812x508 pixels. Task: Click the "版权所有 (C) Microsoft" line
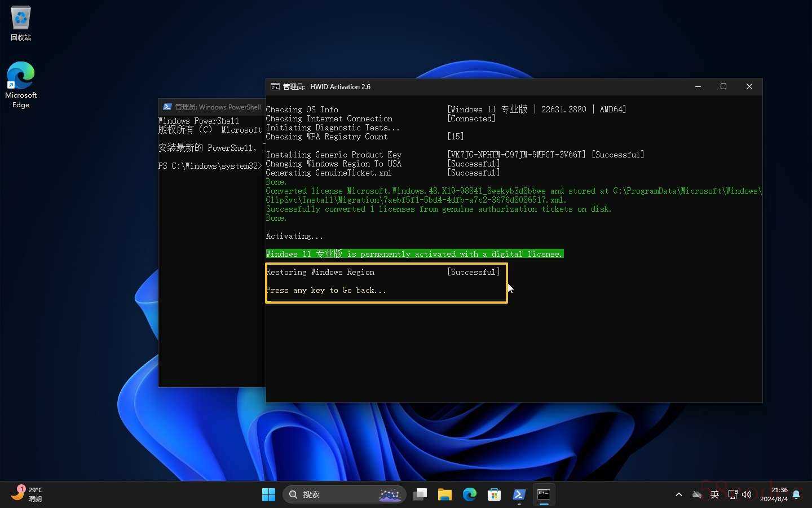[210, 130]
